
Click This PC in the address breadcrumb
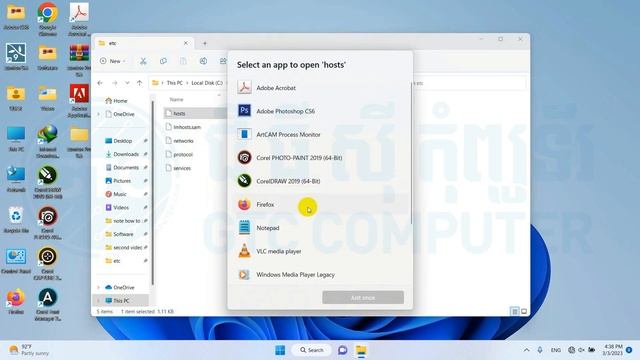point(175,83)
